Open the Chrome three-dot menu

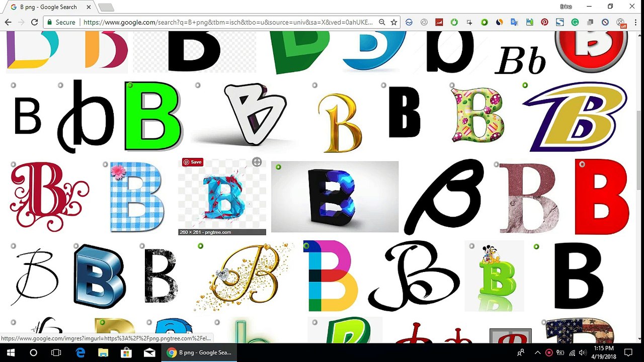point(634,22)
